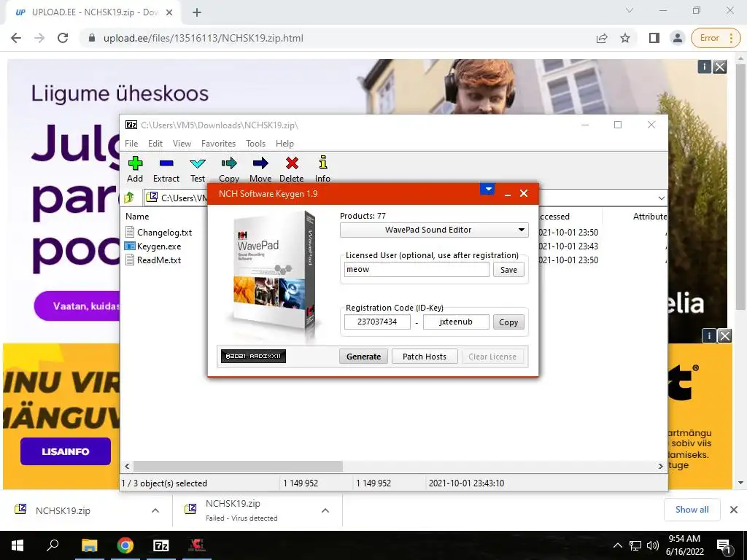Click the Move icon in 7-Zip

260,163
